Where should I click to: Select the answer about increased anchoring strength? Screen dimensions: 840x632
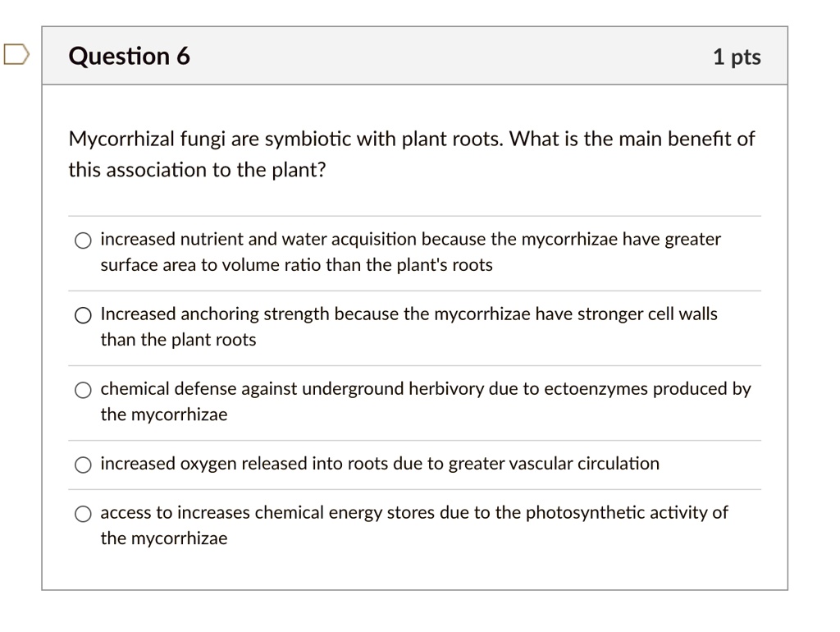pos(83,314)
